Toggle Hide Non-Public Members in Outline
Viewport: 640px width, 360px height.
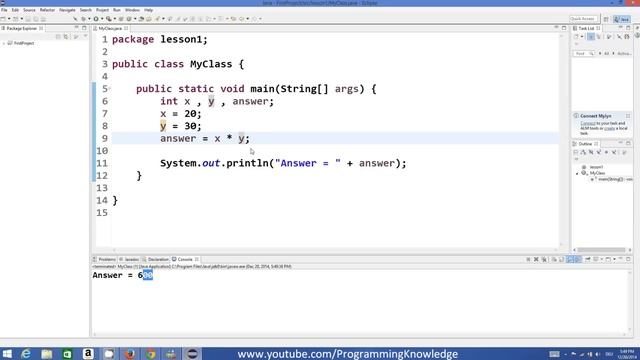(x=607, y=152)
